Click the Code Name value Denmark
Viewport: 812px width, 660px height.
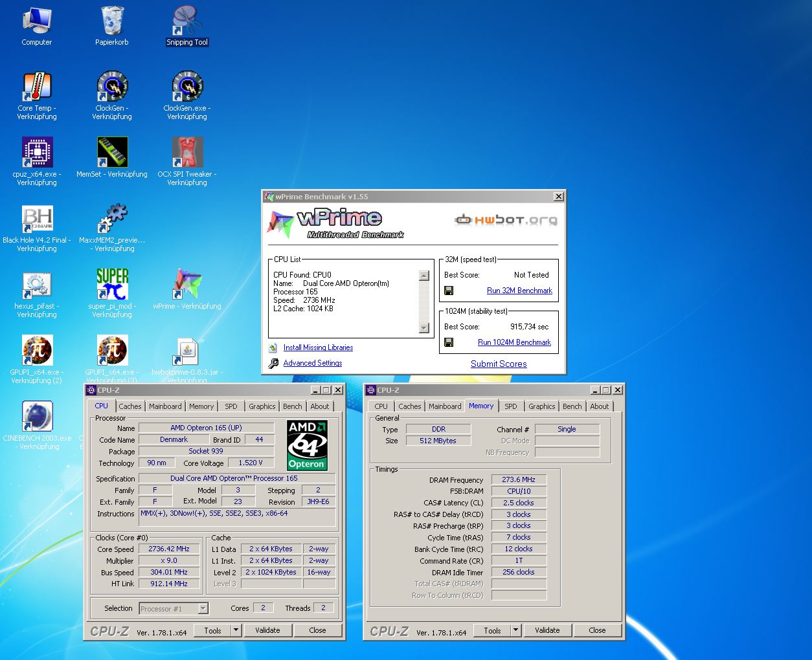[x=174, y=439]
